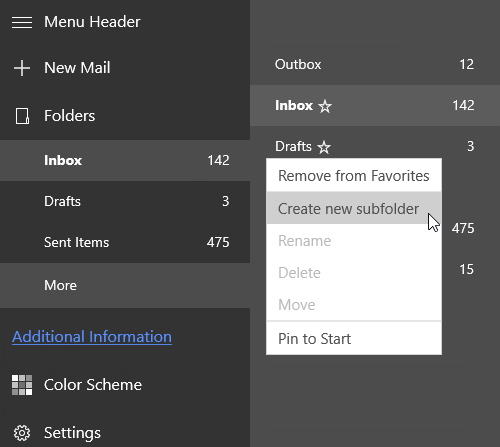This screenshot has height=447, width=500.
Task: Click the New Mail plus icon
Action: 22,68
